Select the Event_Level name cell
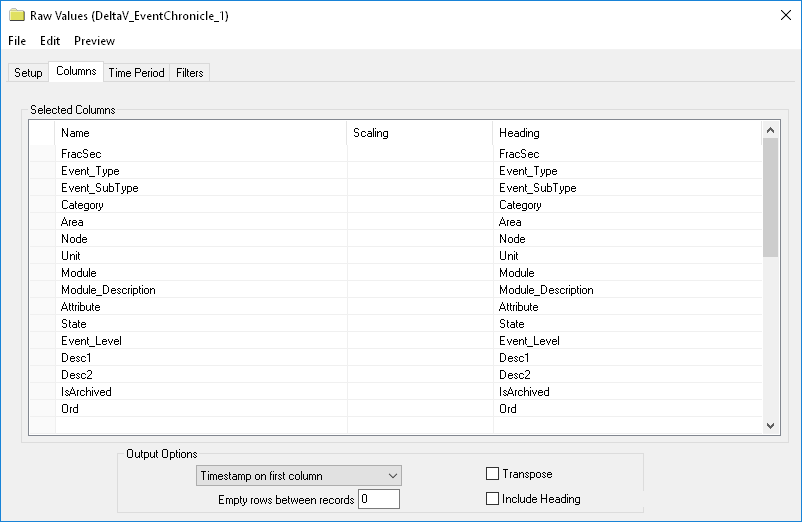 click(200, 341)
